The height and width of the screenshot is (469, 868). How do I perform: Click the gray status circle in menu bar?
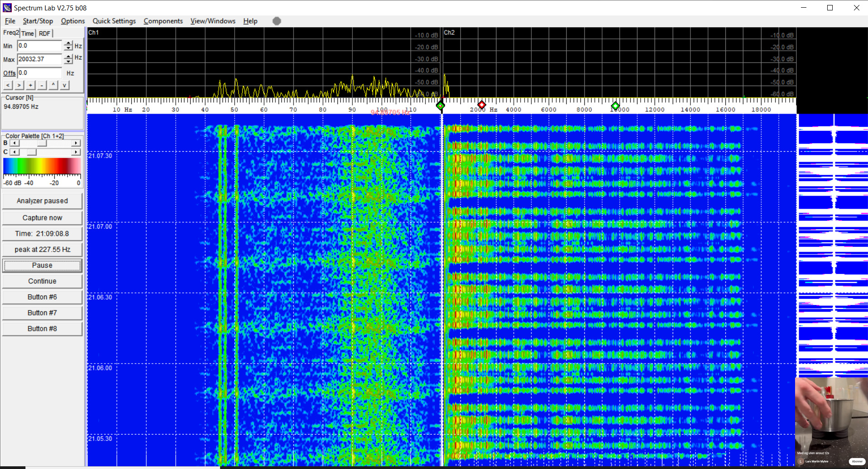[x=277, y=21]
